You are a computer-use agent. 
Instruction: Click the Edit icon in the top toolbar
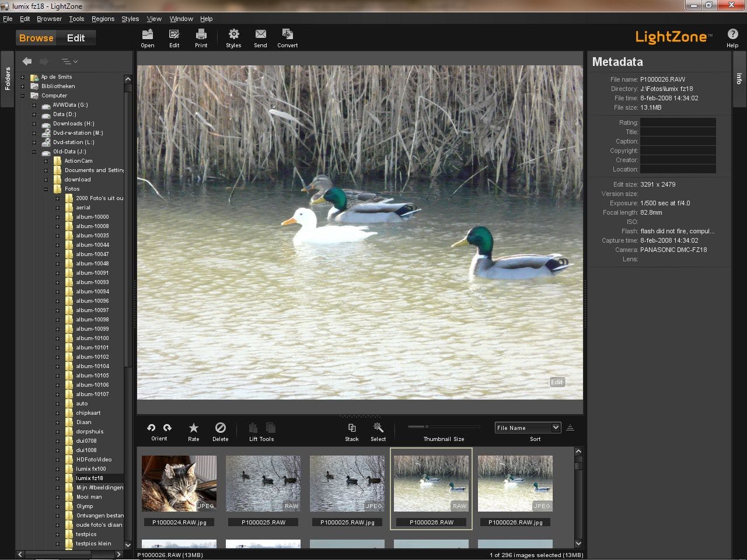tap(174, 38)
